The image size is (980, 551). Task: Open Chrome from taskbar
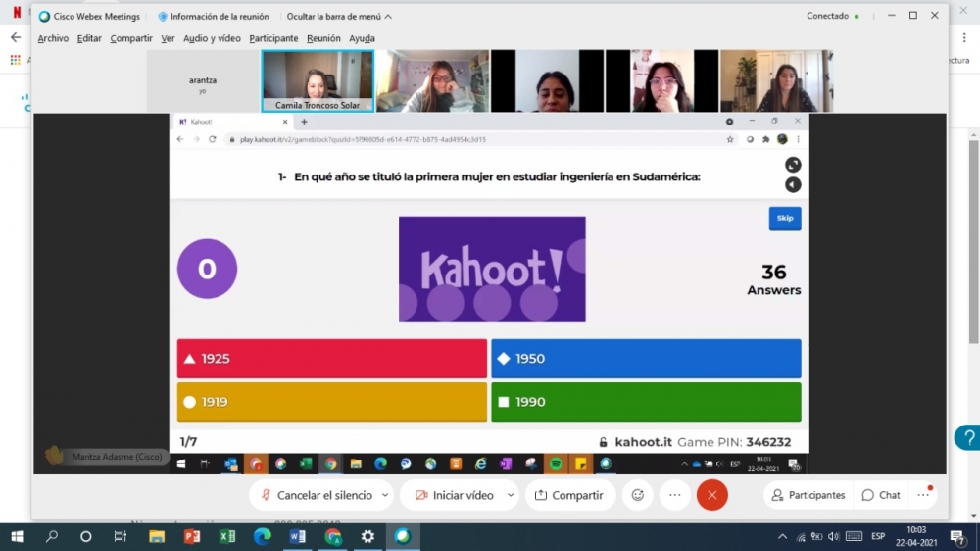[333, 536]
